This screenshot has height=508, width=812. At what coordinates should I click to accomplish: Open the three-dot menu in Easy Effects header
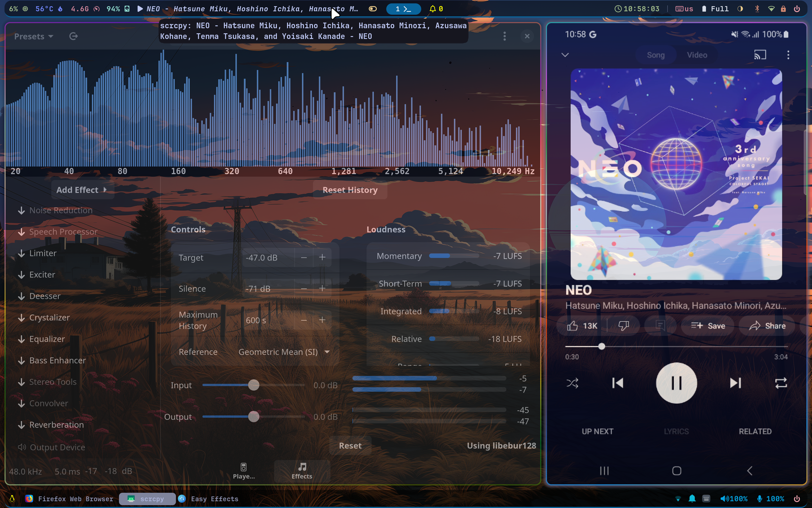[504, 36]
